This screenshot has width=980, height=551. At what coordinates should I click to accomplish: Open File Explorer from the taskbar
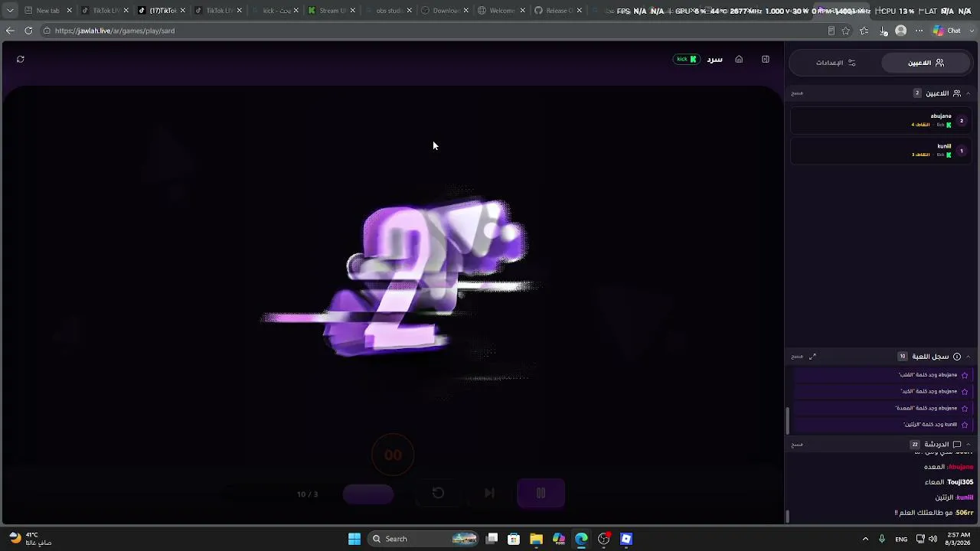(x=536, y=539)
